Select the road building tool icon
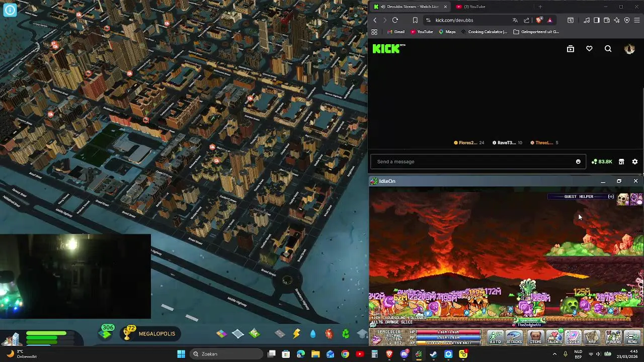 (x=280, y=333)
